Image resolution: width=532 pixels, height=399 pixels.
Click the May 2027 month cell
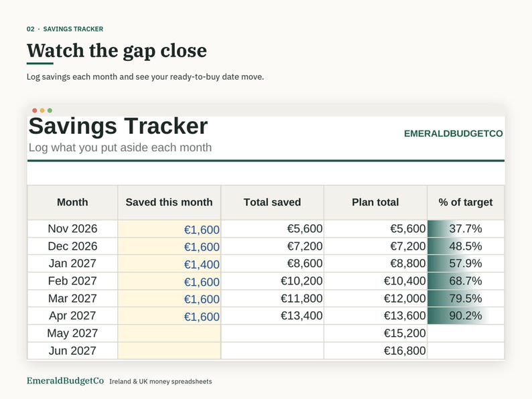click(72, 333)
